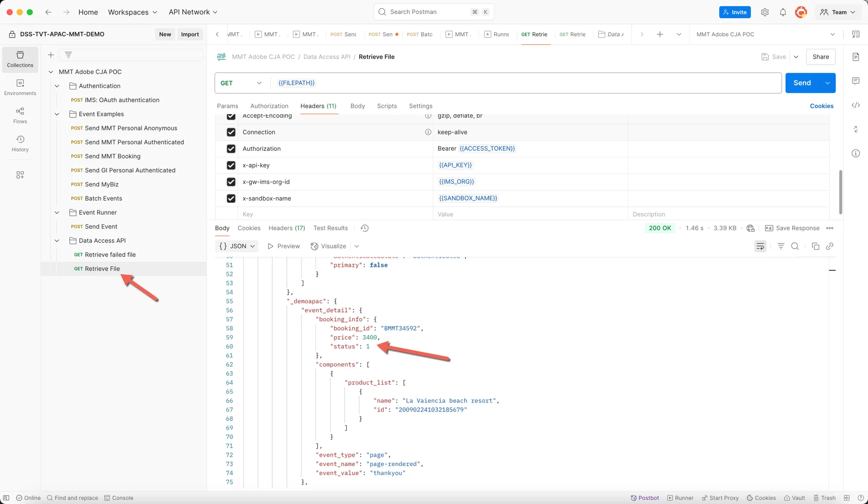Open the code snippet panel icon

coord(856,105)
